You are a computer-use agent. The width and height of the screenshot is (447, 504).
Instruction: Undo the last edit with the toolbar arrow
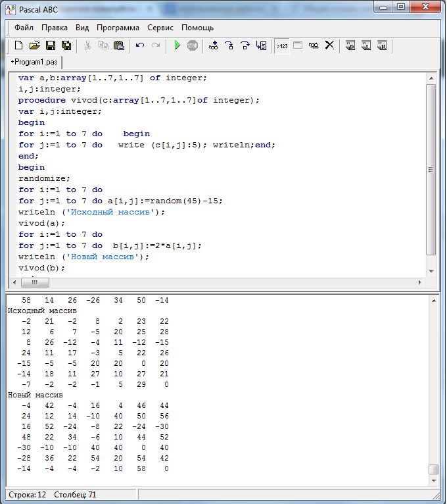tap(140, 45)
